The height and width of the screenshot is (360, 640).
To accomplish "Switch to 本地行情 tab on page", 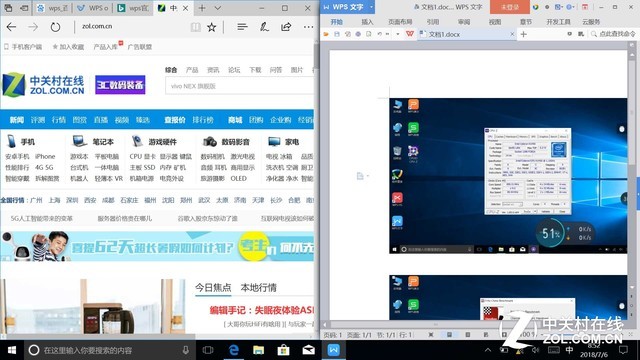I will point(258,288).
